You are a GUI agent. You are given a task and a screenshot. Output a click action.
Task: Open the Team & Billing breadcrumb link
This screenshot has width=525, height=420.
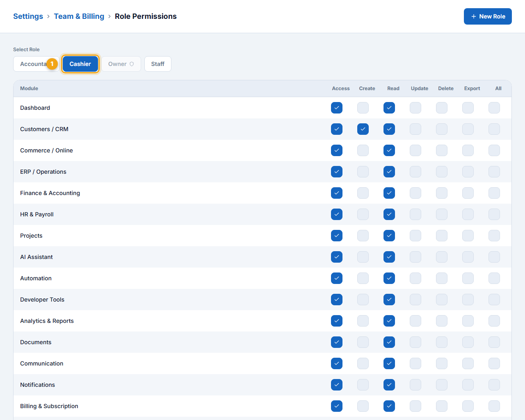click(x=79, y=16)
